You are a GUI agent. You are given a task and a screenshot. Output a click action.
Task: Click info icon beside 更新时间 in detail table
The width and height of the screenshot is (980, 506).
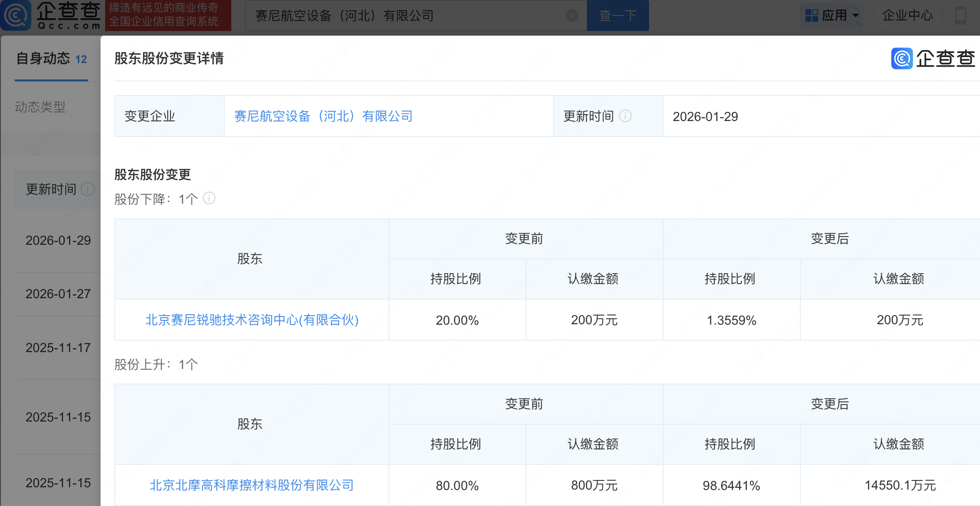click(x=625, y=116)
